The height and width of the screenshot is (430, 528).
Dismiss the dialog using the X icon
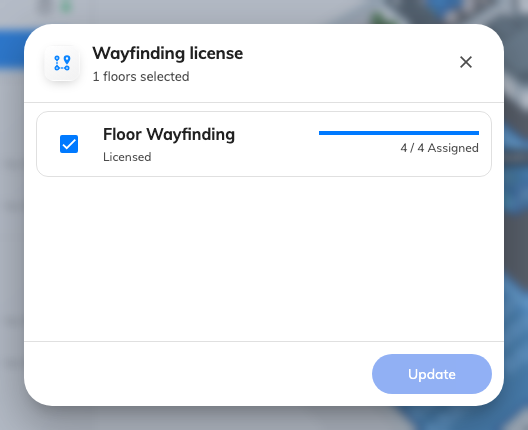point(466,62)
